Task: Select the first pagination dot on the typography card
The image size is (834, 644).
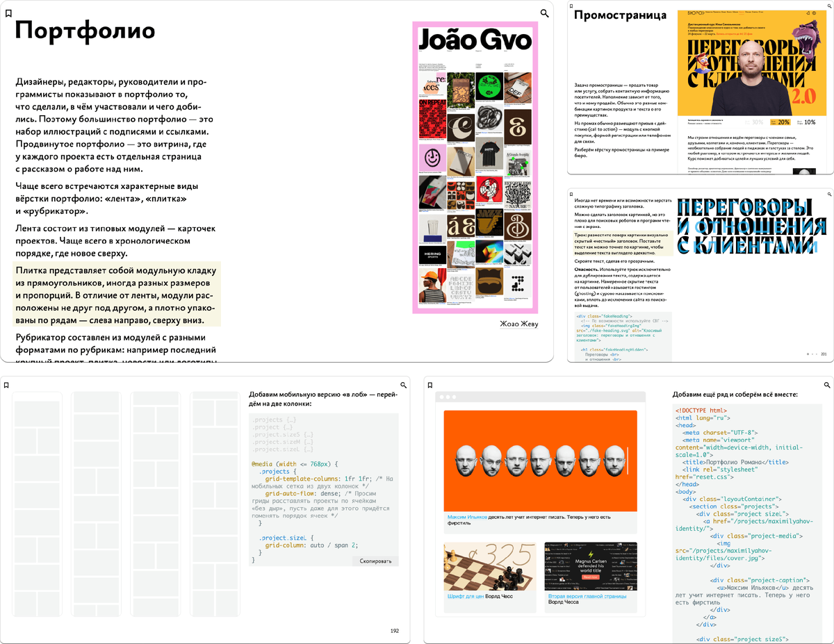Action: 808,354
